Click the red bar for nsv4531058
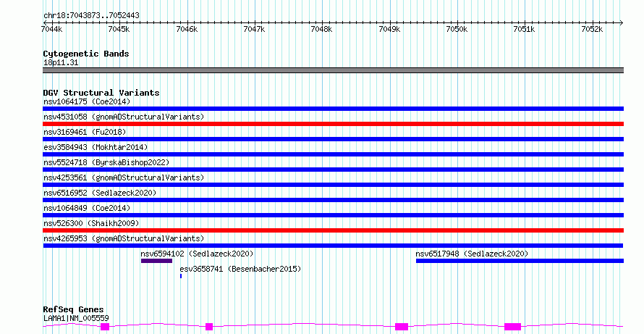The width and height of the screenshot is (644, 334). click(333, 124)
